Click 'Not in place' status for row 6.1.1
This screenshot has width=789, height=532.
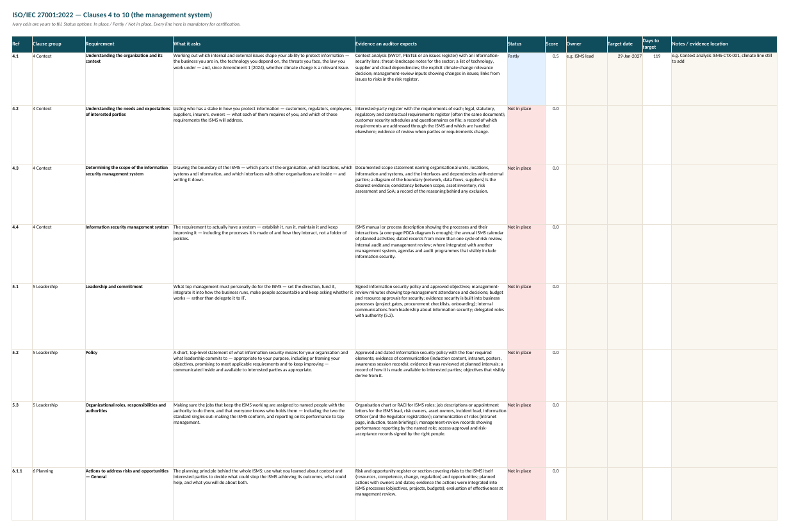[x=526, y=493]
